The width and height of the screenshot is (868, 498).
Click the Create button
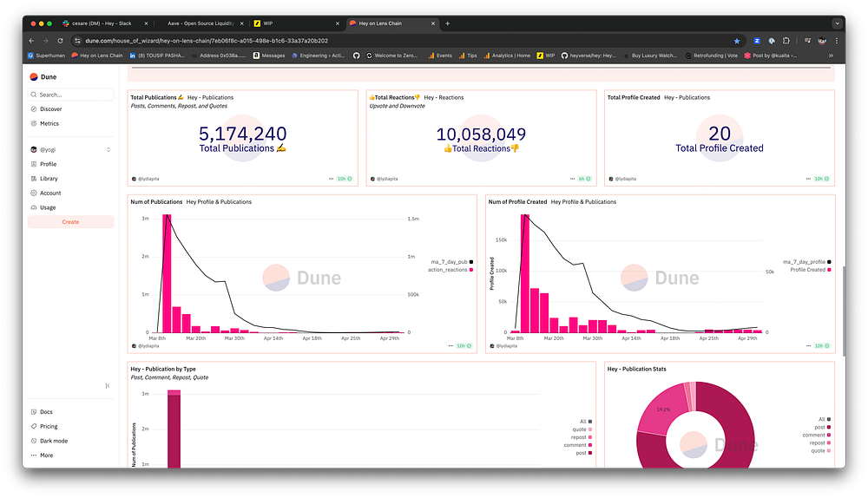coord(70,222)
